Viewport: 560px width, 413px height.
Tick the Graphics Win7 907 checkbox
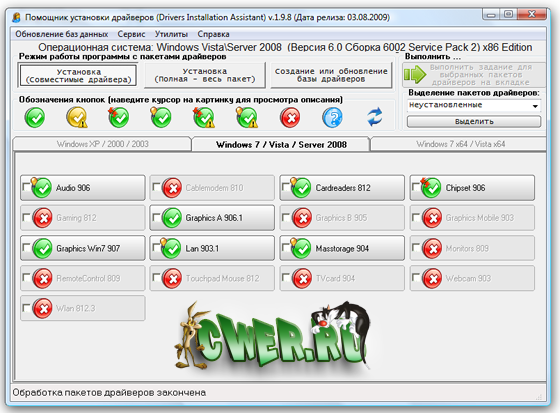[26, 247]
